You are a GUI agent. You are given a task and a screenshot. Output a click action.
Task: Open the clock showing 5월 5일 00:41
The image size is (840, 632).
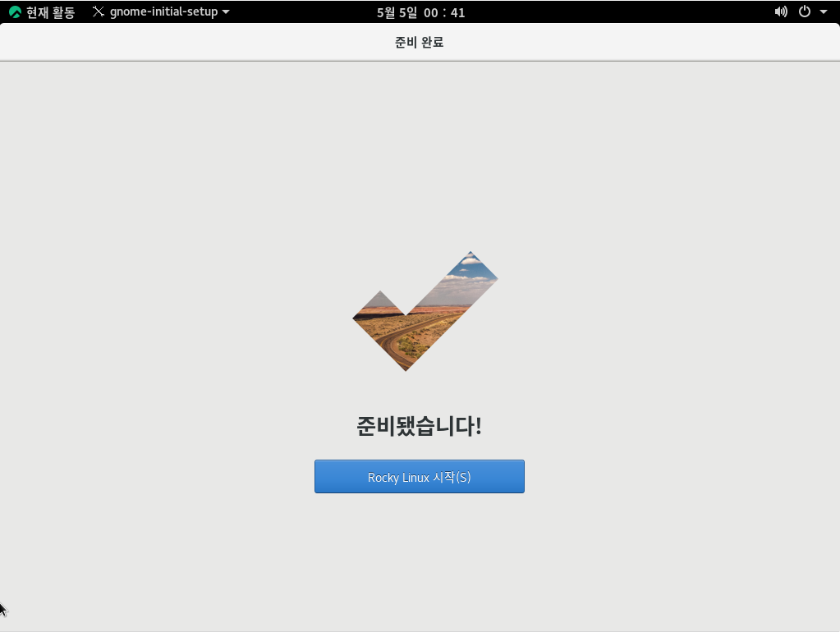pos(420,12)
